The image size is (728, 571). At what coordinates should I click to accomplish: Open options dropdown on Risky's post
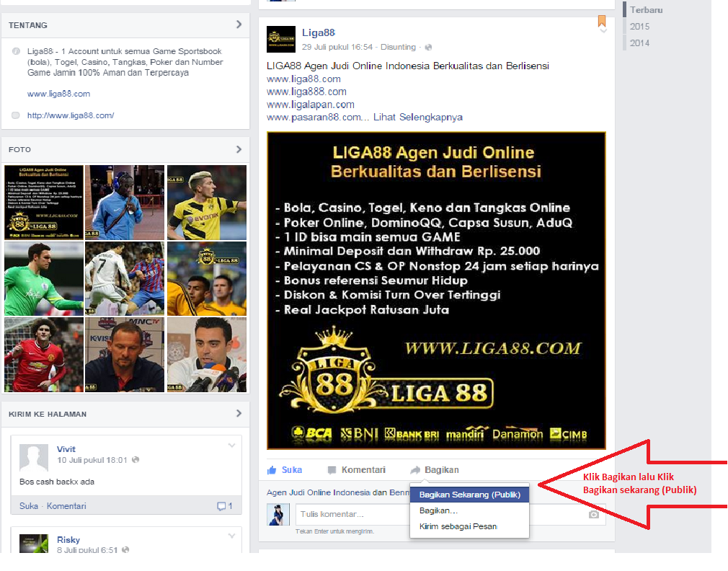pyautogui.click(x=231, y=536)
